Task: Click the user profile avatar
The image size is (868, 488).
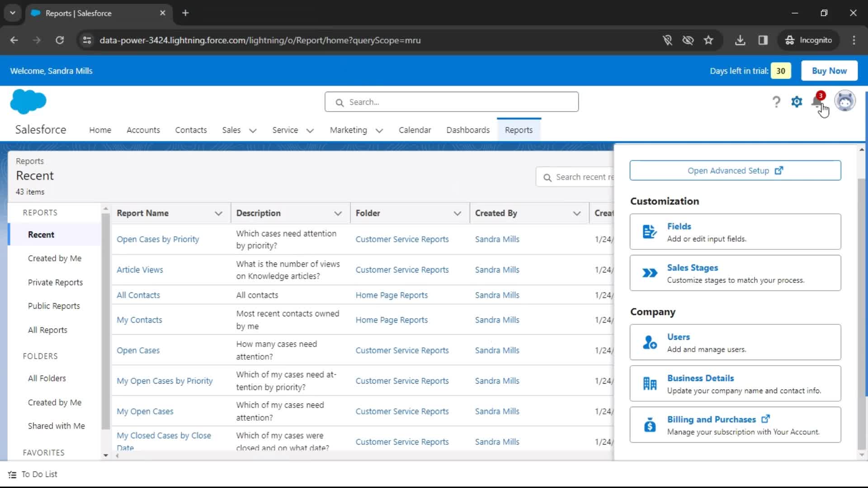Action: click(845, 101)
